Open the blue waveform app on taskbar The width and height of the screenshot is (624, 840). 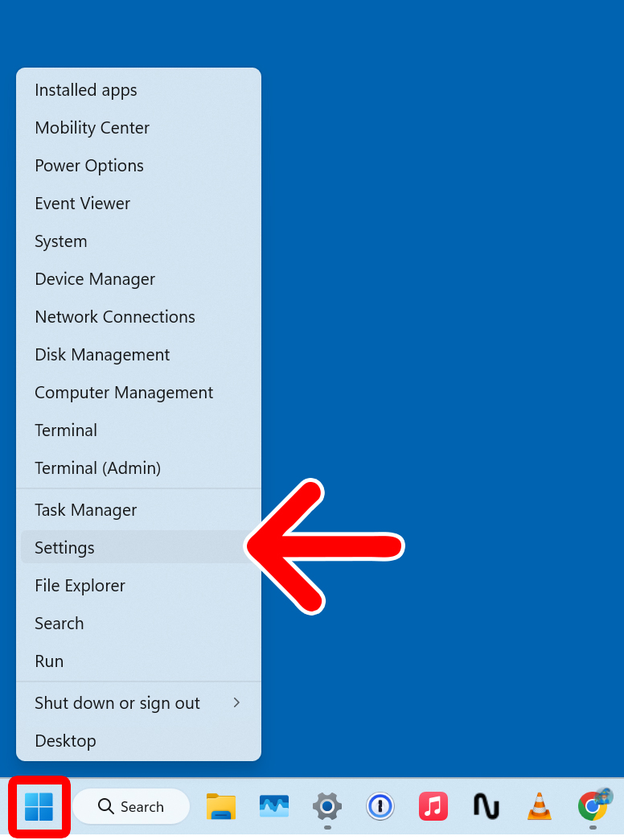coord(274,806)
